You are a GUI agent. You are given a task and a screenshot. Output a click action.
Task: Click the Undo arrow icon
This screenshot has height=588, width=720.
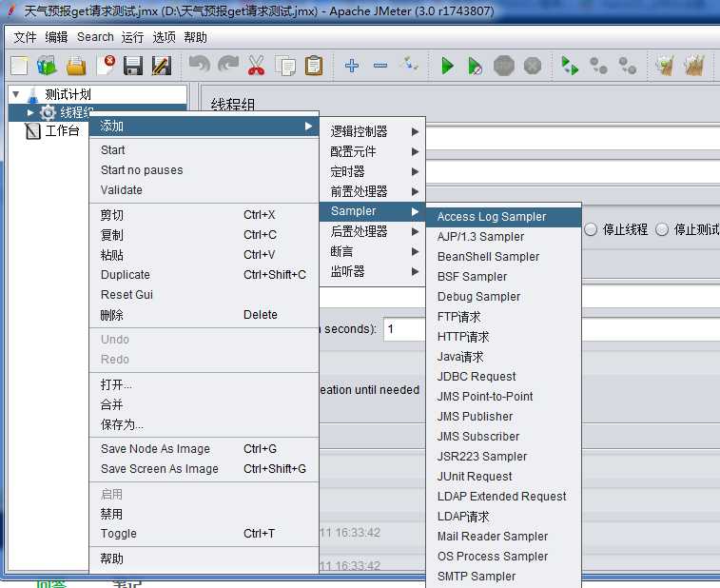pyautogui.click(x=200, y=65)
